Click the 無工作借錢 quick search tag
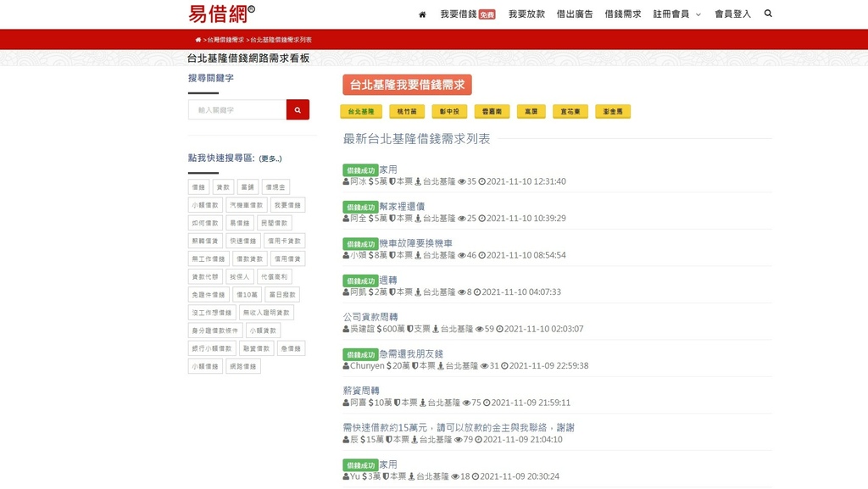The width and height of the screenshot is (868, 489). click(209, 258)
